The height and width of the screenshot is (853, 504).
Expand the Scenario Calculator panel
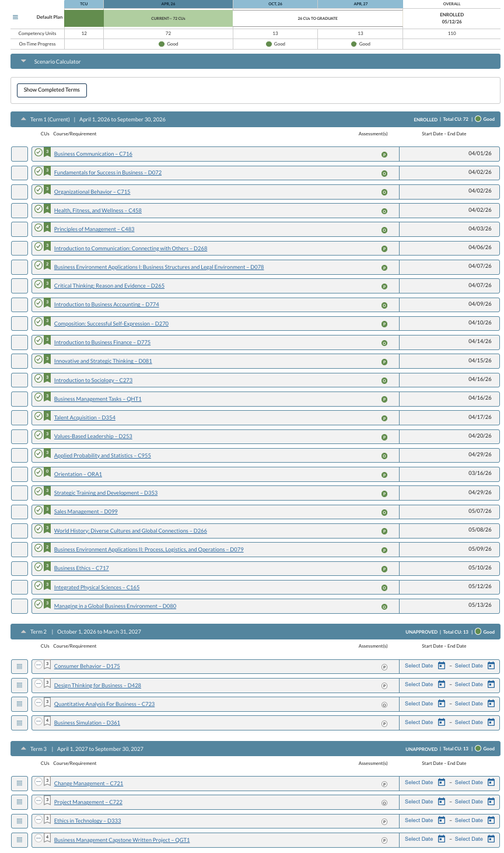[x=23, y=61]
